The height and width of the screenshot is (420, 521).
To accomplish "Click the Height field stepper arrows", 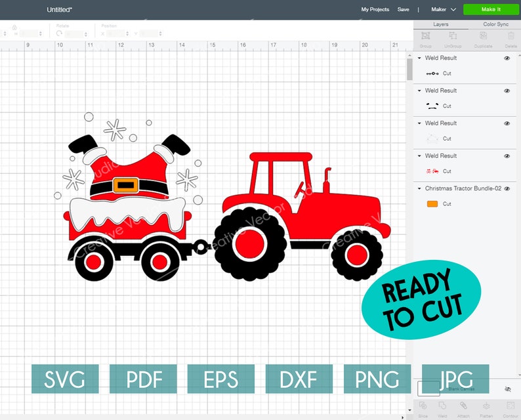I will (x=41, y=33).
